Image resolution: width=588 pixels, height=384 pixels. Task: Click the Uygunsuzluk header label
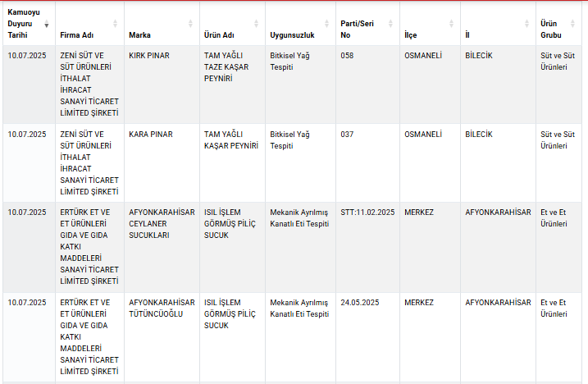pos(292,35)
